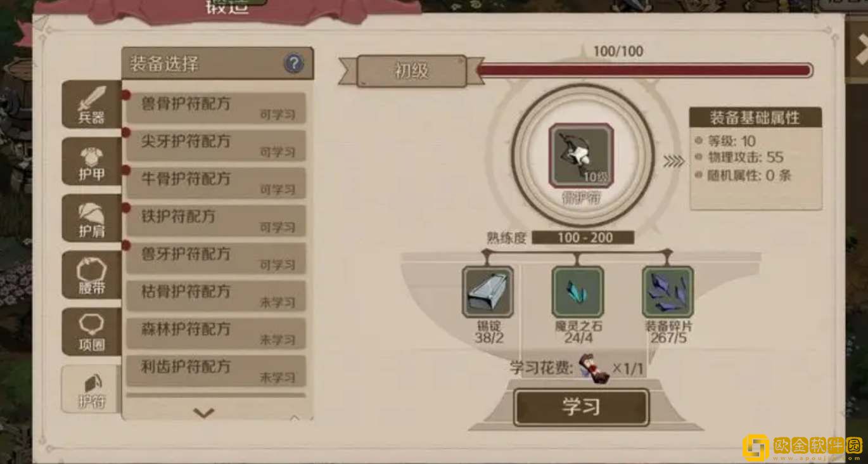
Task: Tap the 魔灵之石 material icon
Action: coord(577,292)
